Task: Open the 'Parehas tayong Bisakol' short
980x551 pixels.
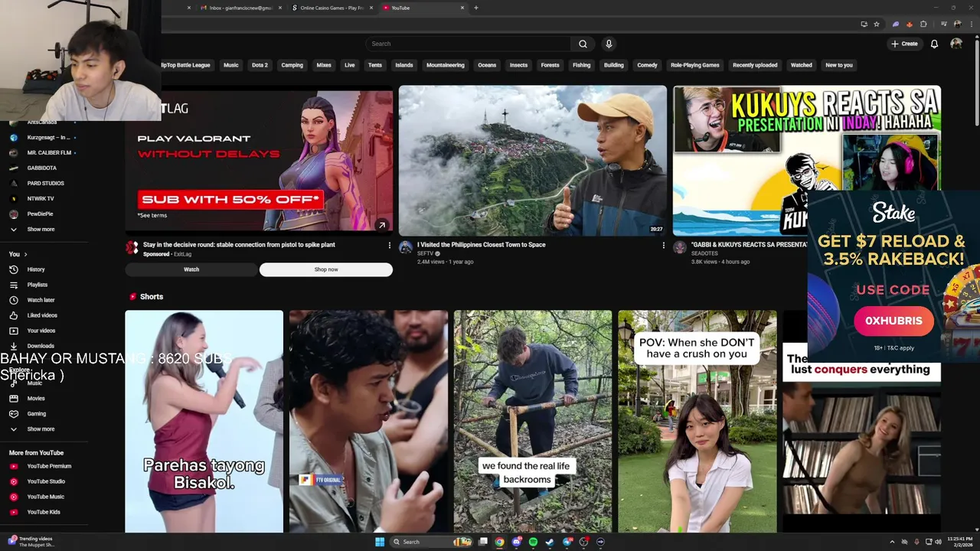Action: coord(204,421)
